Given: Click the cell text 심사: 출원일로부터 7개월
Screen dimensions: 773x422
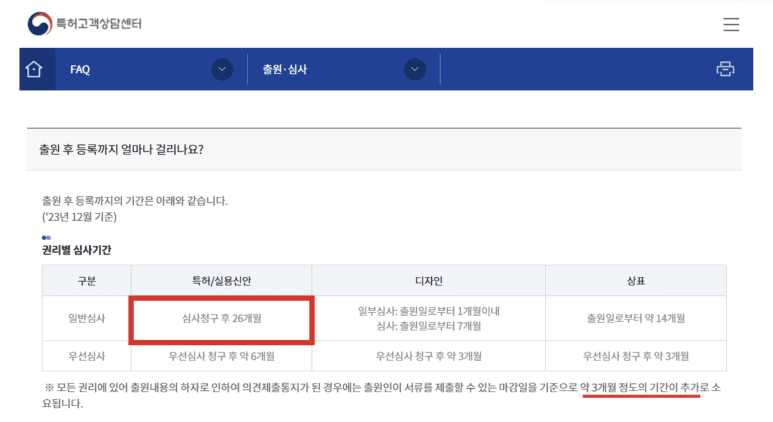Looking at the screenshot, I should point(429,326).
